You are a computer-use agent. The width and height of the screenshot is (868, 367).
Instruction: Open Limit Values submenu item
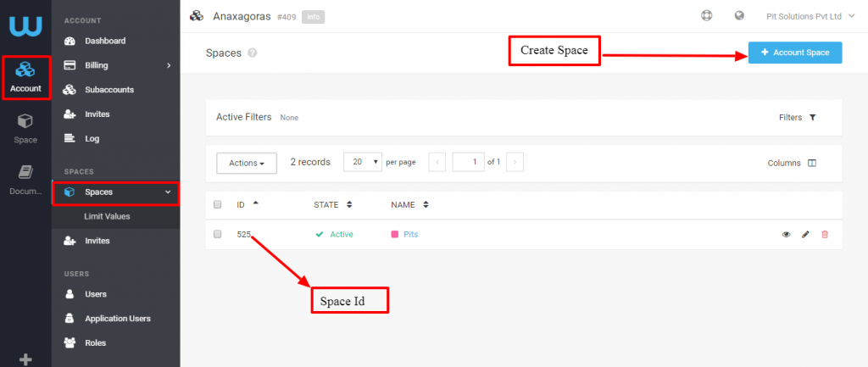point(107,216)
